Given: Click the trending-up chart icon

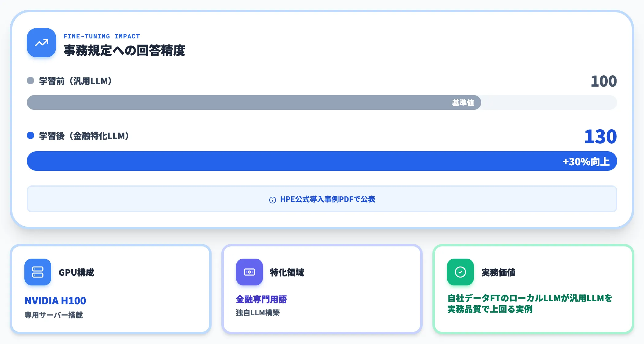Looking at the screenshot, I should [41, 43].
